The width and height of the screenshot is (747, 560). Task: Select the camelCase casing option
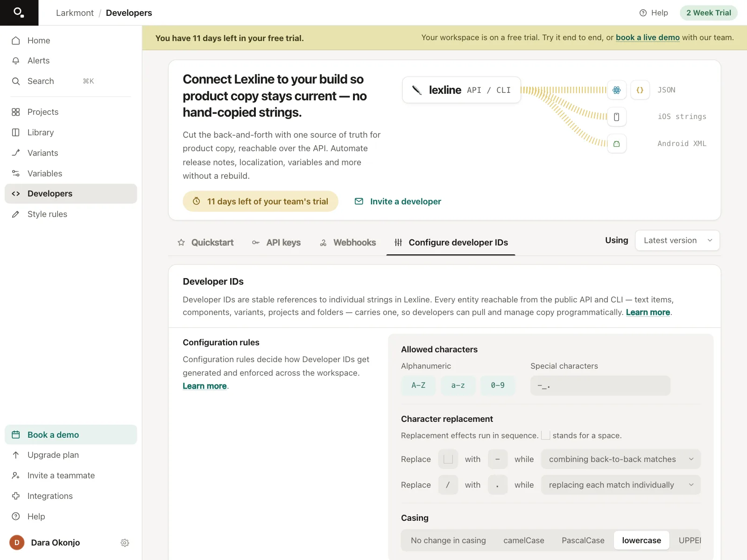(524, 540)
